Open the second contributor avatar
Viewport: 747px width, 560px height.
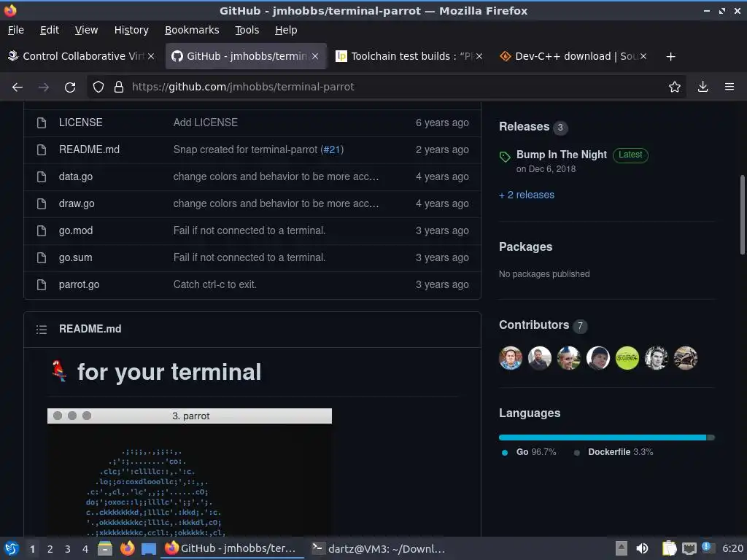coord(540,358)
